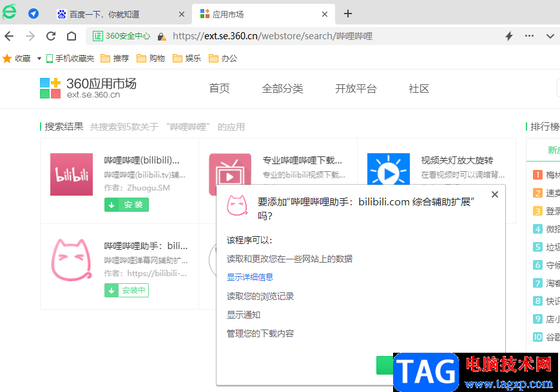This screenshot has width=560, height=392.
Task: Open the 购物 bookmark folder
Action: (151, 59)
